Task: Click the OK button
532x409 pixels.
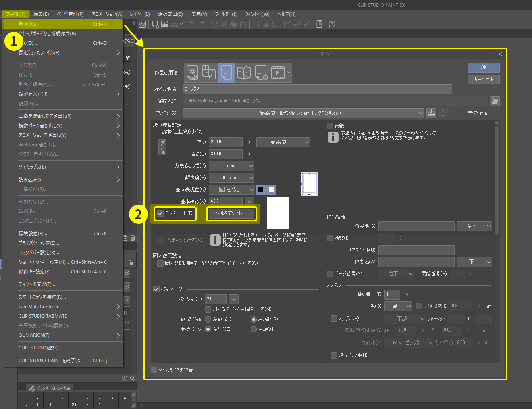Action: [x=484, y=67]
